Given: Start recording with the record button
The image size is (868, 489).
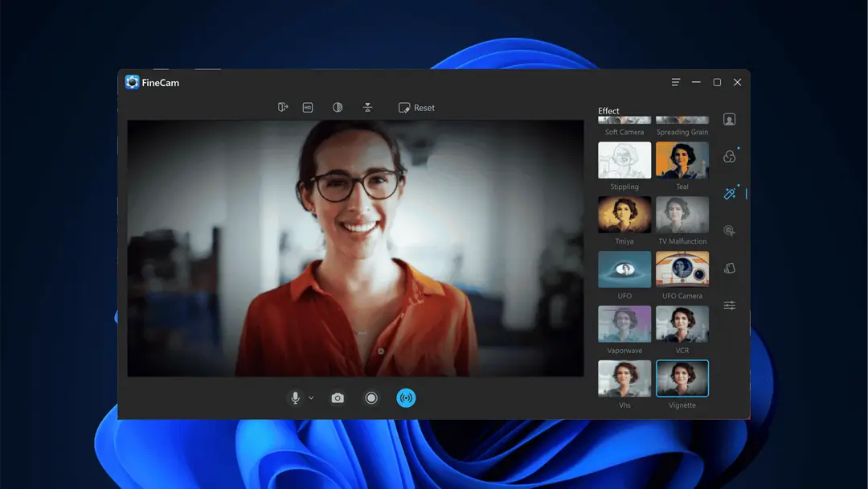Looking at the screenshot, I should [x=371, y=397].
